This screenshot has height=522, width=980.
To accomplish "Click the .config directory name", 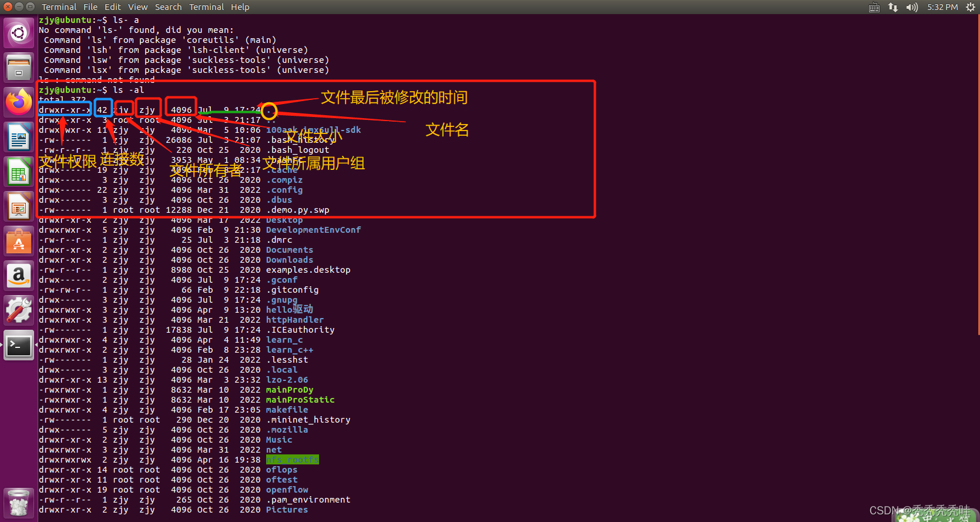I will point(284,190).
